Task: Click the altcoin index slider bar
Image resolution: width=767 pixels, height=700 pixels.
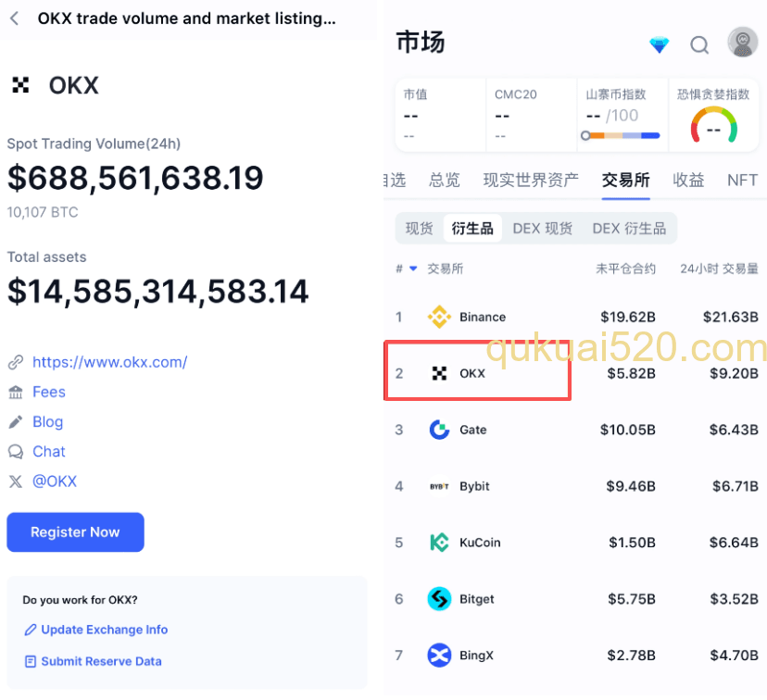Action: click(621, 135)
